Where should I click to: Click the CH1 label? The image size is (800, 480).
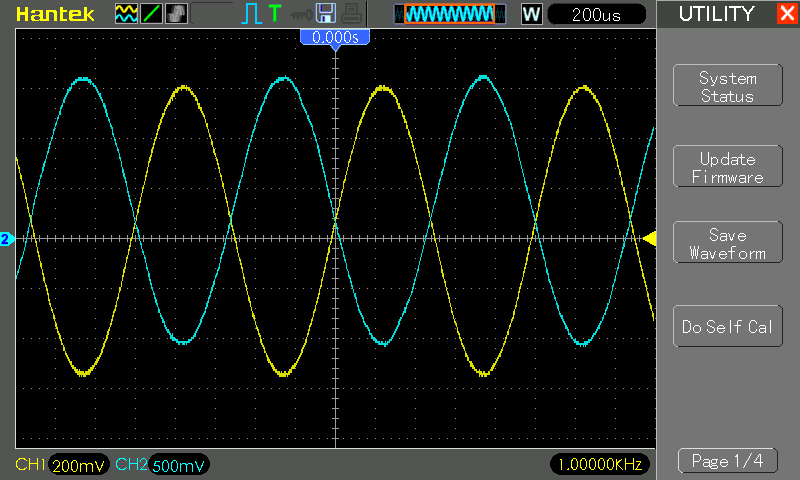pos(30,464)
